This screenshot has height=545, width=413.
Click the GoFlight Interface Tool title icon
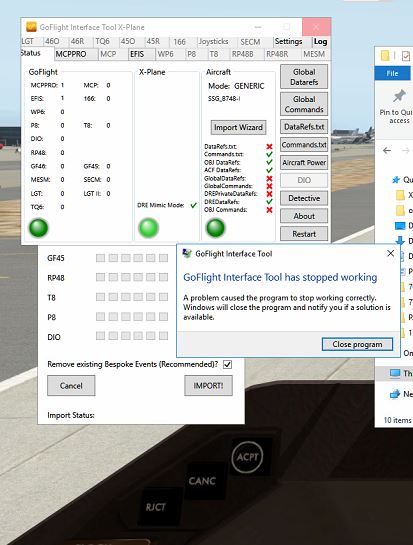click(x=31, y=27)
